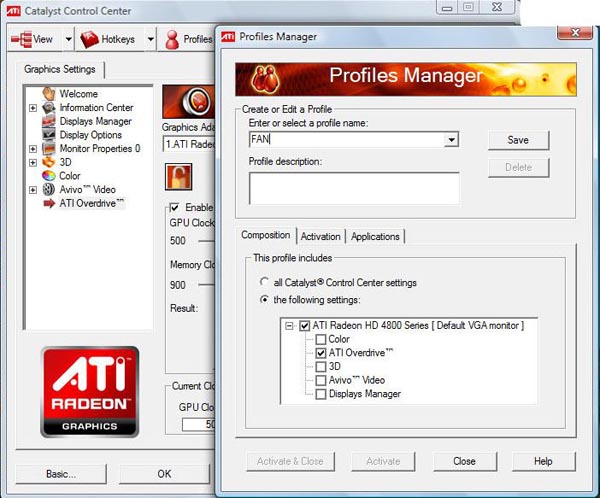This screenshot has width=600, height=498.
Task: Click the Displays Manager icon
Action: (x=49, y=121)
